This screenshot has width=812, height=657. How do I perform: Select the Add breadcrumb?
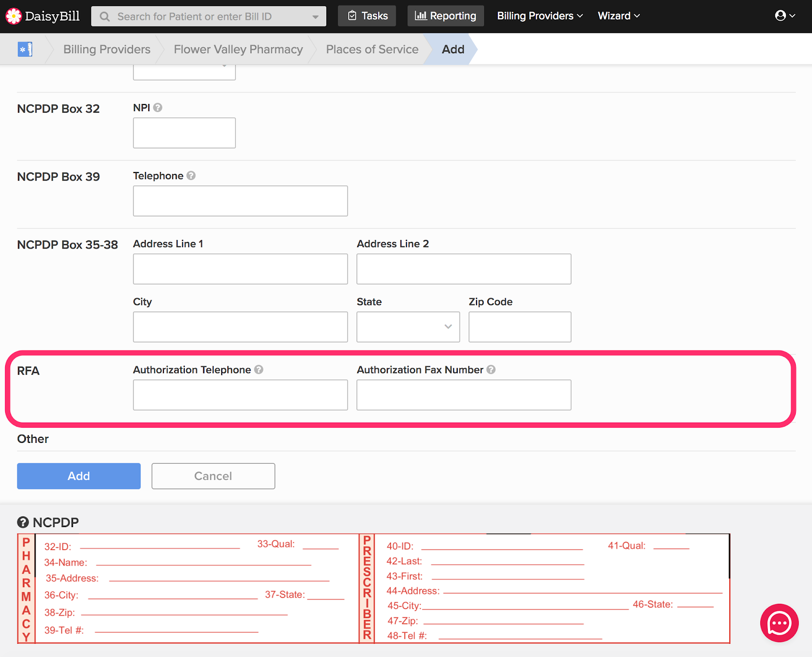[x=453, y=49]
